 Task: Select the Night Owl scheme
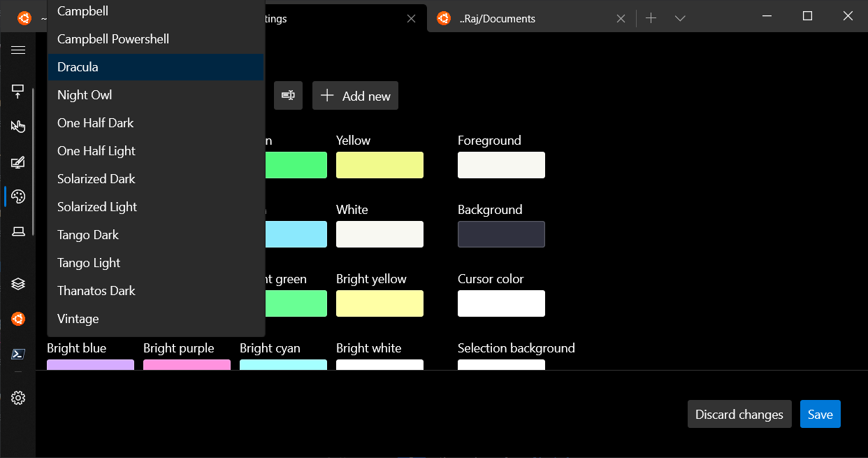click(157, 95)
